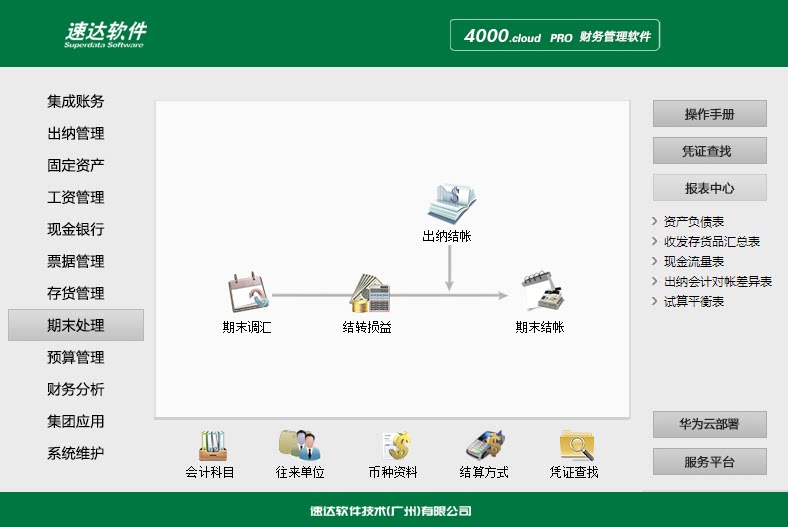The image size is (788, 527).
Task: Open the 会计科目 file box icon
Action: pyautogui.click(x=213, y=446)
